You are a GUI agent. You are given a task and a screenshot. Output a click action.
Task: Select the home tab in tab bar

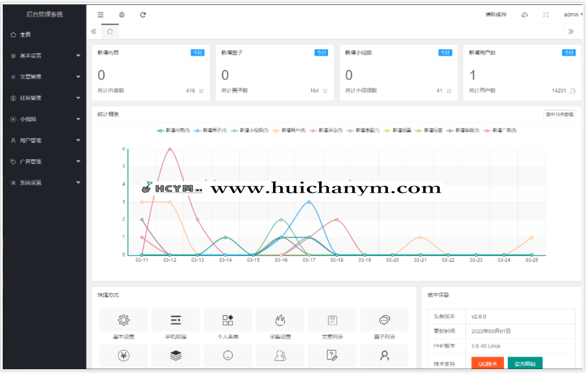(x=110, y=32)
